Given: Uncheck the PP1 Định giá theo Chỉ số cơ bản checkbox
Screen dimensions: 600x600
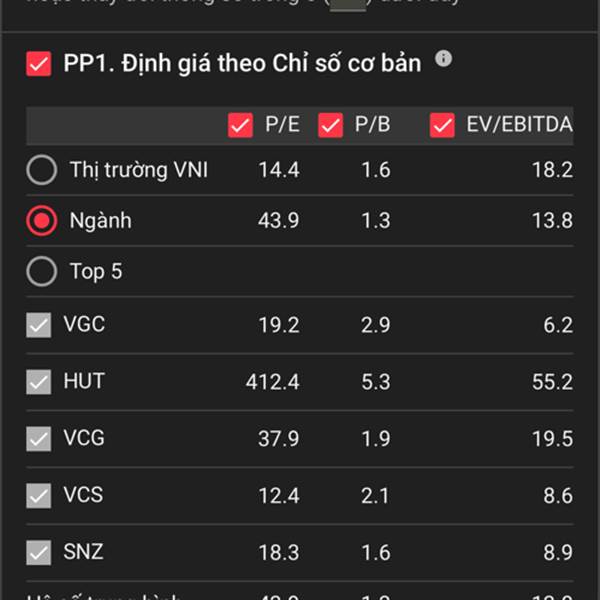Looking at the screenshot, I should click(39, 64).
